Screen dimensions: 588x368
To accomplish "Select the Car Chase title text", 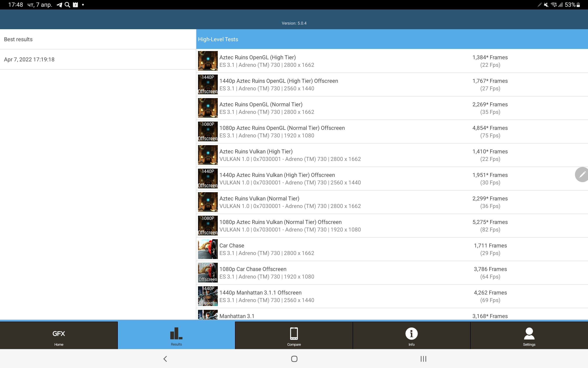I will click(232, 246).
